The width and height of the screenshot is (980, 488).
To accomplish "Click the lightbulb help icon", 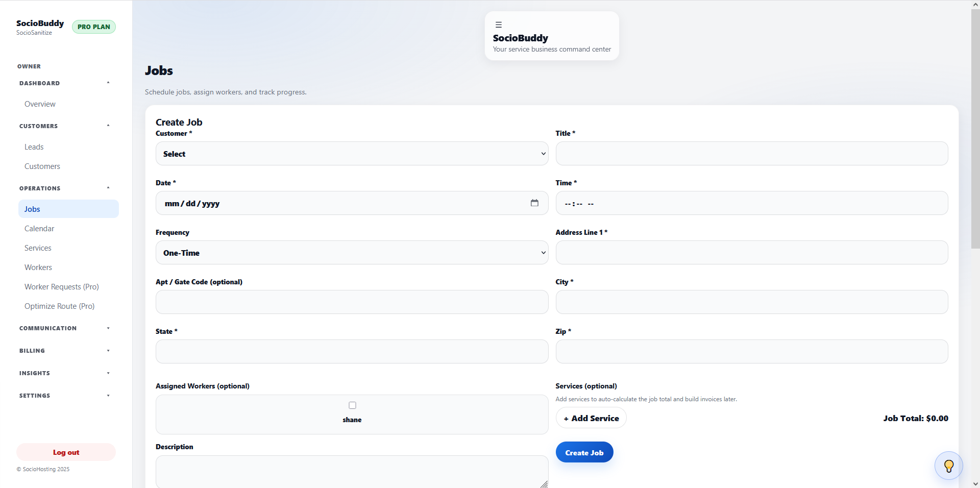I will click(948, 466).
